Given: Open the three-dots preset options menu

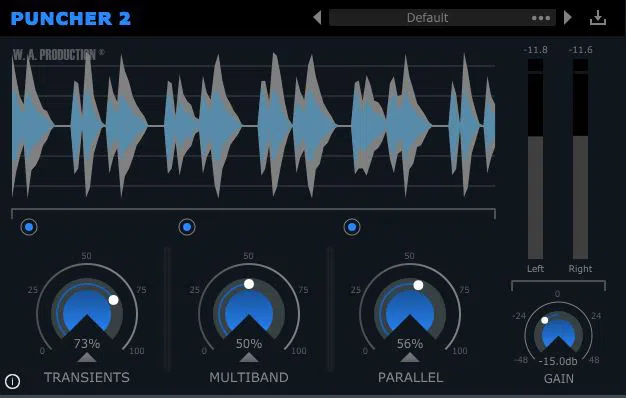Looking at the screenshot, I should (541, 18).
